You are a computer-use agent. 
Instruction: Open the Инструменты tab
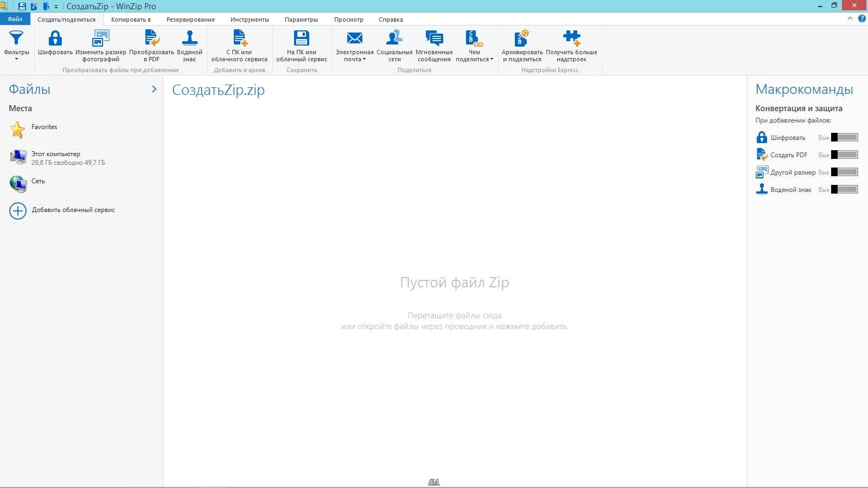tap(250, 20)
